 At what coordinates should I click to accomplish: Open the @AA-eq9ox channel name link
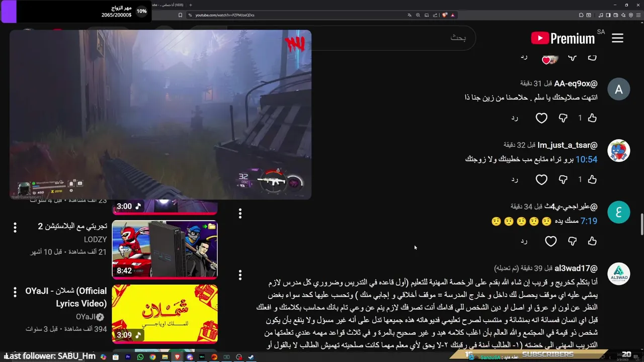pyautogui.click(x=576, y=83)
